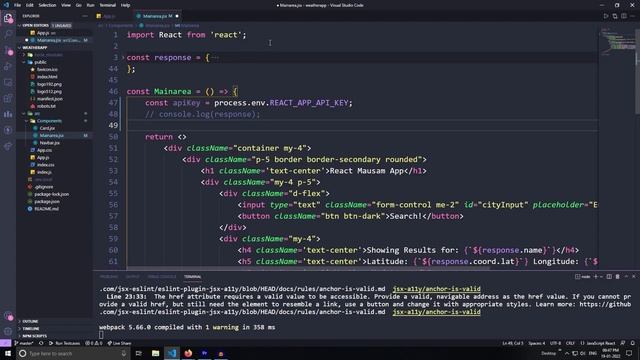Click the Run file icon in editor toolbar
The width and height of the screenshot is (640, 360).
tap(606, 16)
